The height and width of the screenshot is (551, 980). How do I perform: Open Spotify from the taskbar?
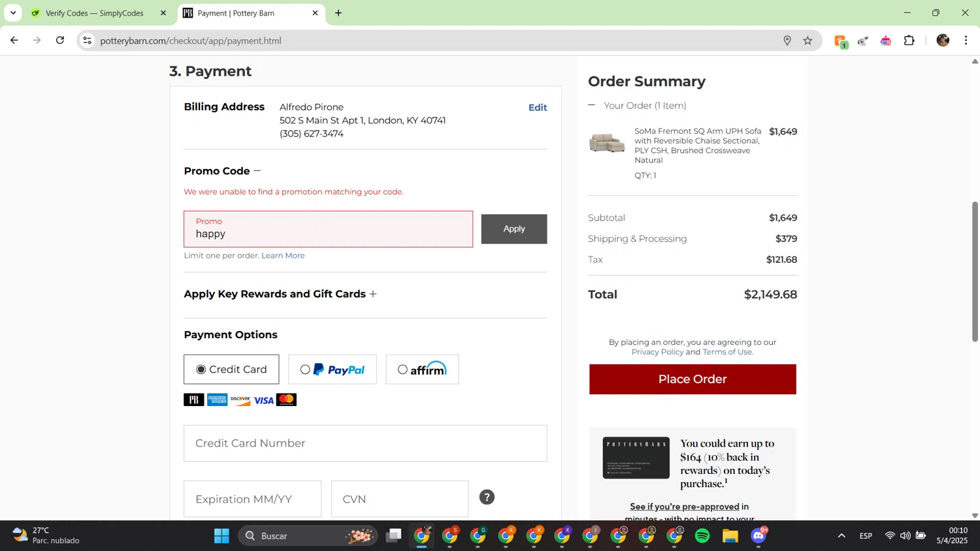click(x=702, y=536)
